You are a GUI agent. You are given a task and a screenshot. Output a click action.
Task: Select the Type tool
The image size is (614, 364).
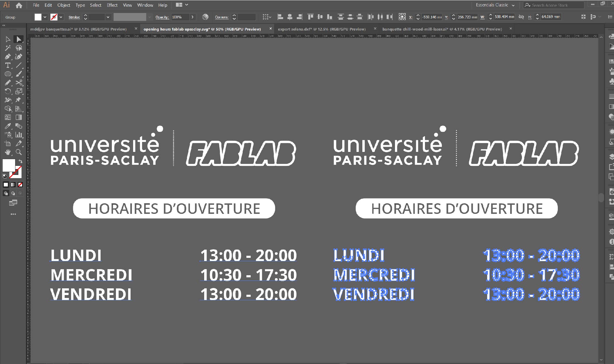(8, 65)
